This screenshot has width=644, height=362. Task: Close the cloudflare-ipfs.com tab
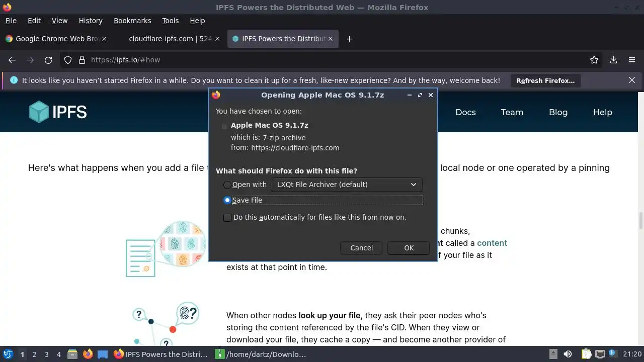coord(217,39)
